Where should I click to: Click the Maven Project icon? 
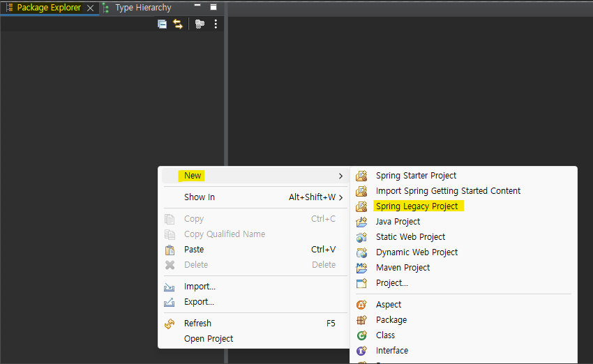(361, 268)
